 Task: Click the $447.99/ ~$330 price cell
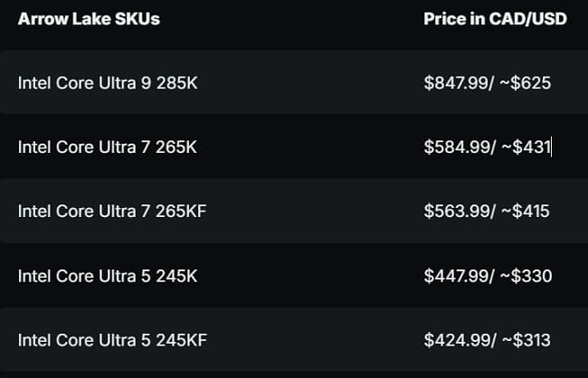pyautogui.click(x=488, y=276)
